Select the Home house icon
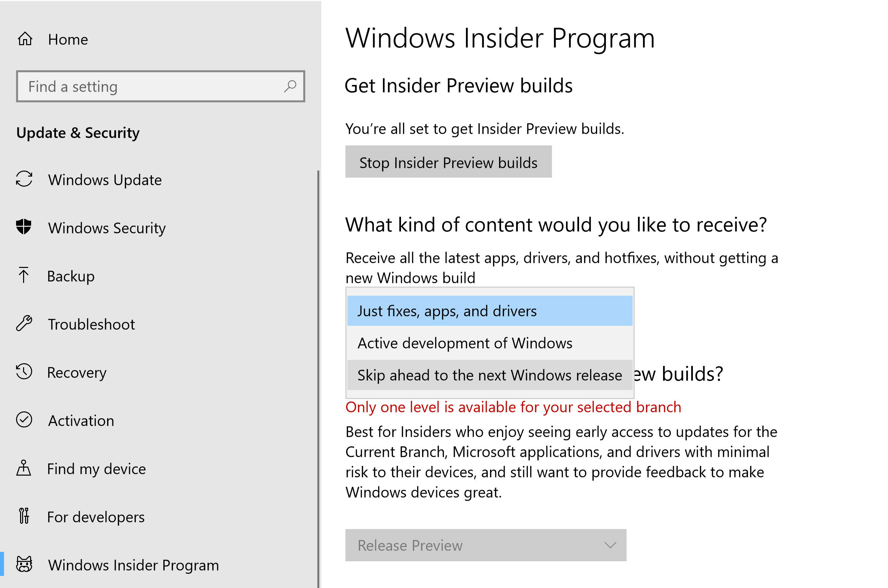This screenshot has height=588, width=888. click(25, 38)
